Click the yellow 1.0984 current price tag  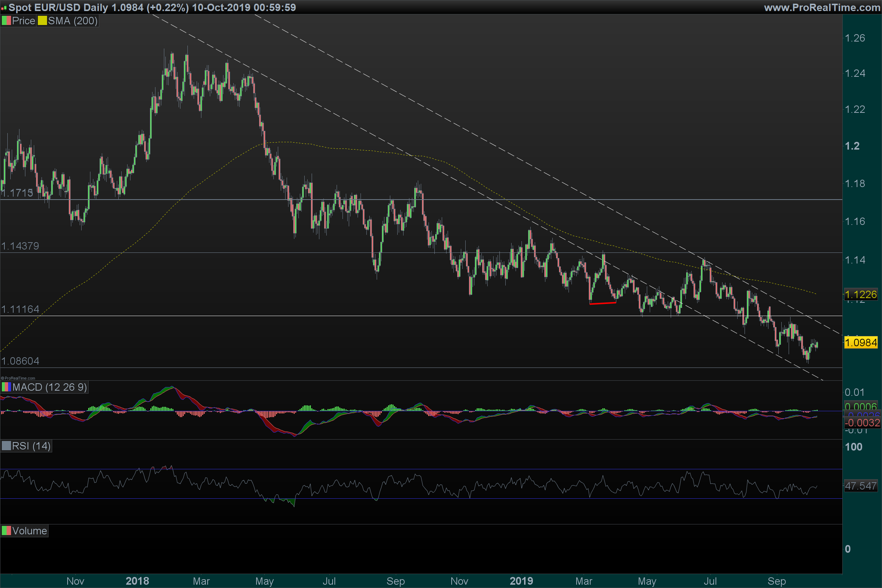click(861, 343)
